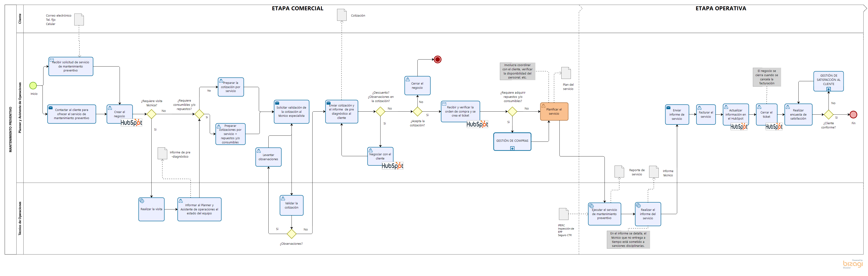The height and width of the screenshot is (276, 868).
Task: Click the green Inicio start event
Action: 33,86
